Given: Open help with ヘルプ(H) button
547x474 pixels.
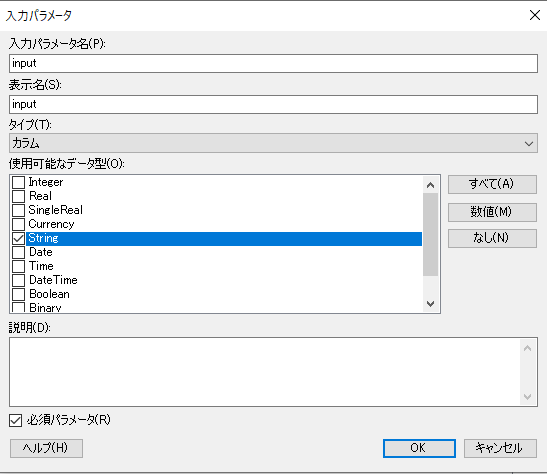Looking at the screenshot, I should pos(46,448).
